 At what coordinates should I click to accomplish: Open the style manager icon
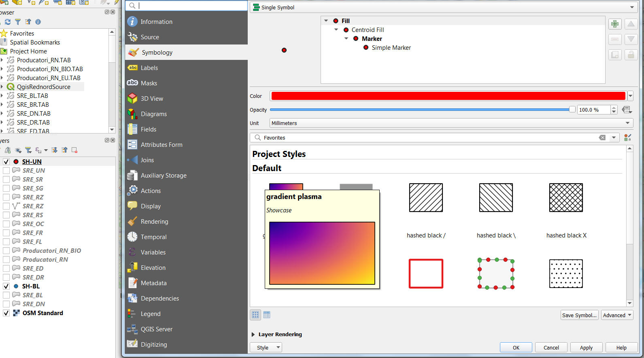pos(628,138)
